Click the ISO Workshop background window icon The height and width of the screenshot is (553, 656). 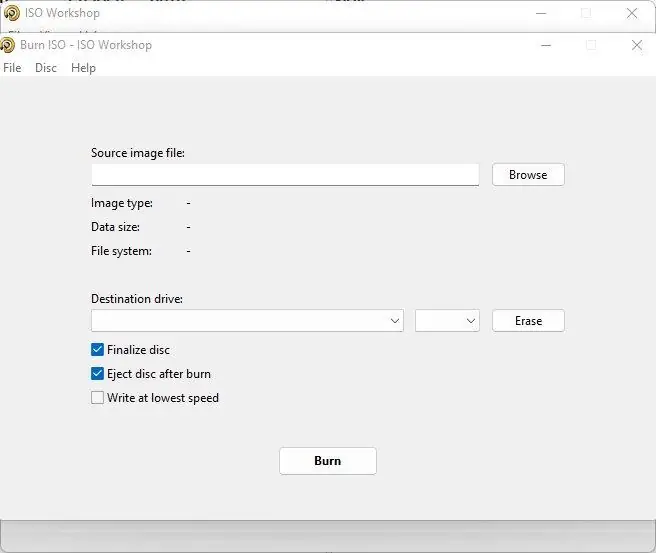(12, 13)
